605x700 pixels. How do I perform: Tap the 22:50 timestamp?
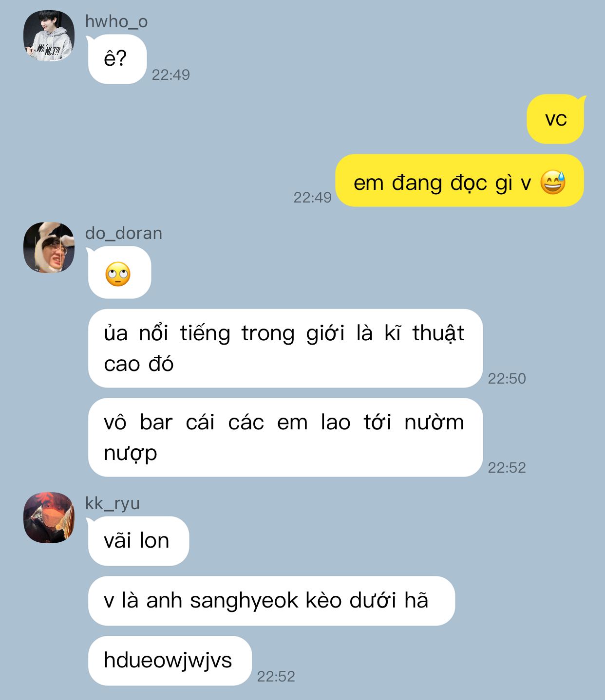coord(507,379)
